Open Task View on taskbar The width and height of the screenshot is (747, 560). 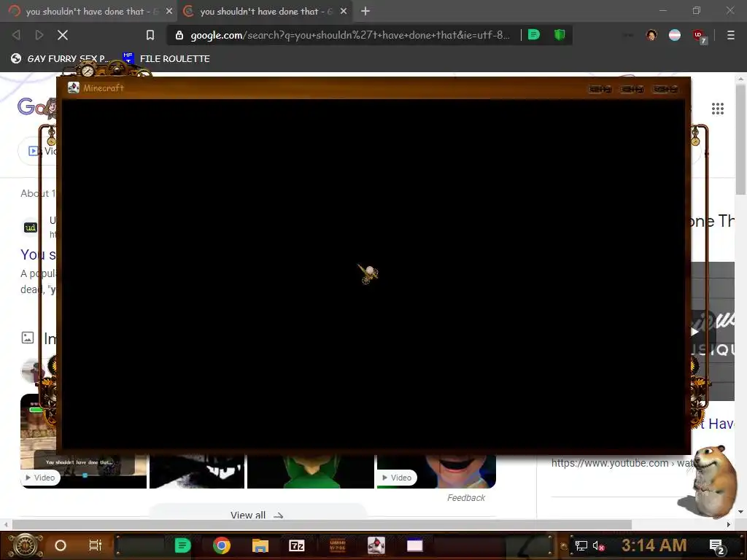click(96, 545)
